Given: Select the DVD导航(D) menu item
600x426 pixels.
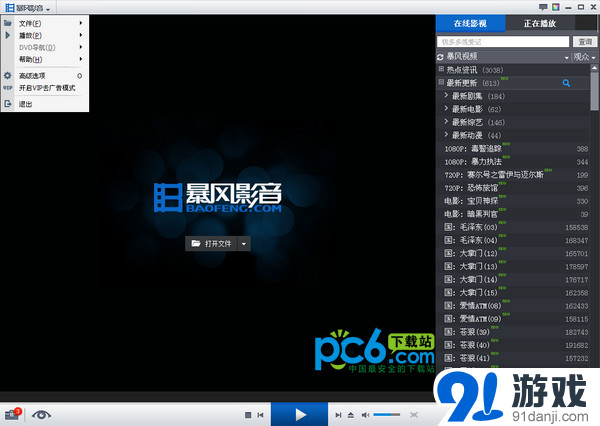Looking at the screenshot, I should 45,47.
